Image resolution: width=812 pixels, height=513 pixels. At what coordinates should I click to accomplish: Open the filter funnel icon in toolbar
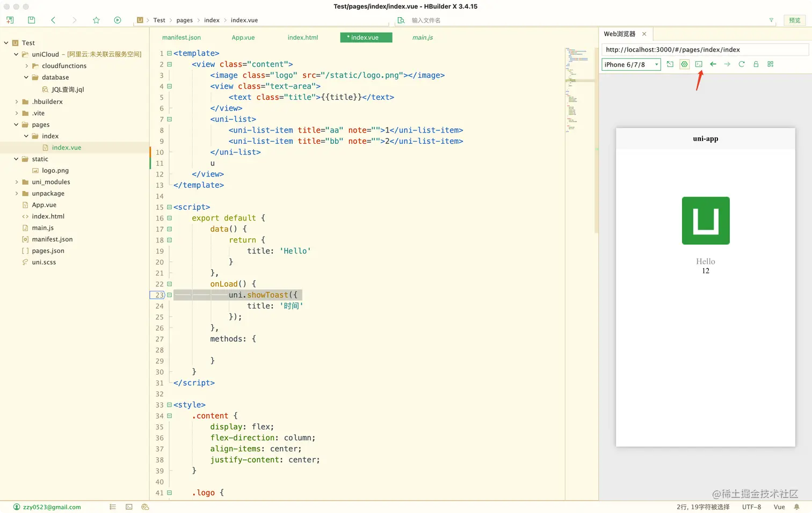[771, 20]
